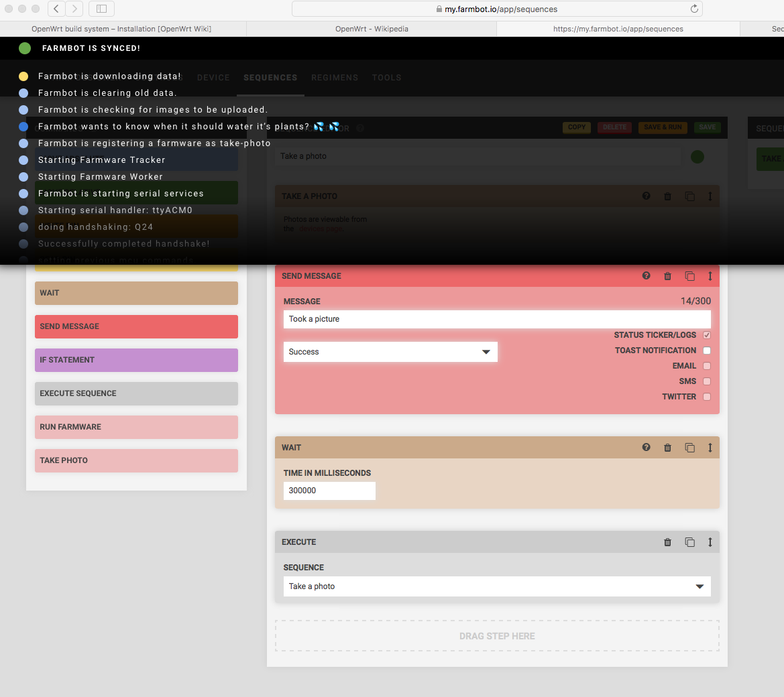Duplicate the Execute step
This screenshot has height=697, width=784.
pos(690,542)
